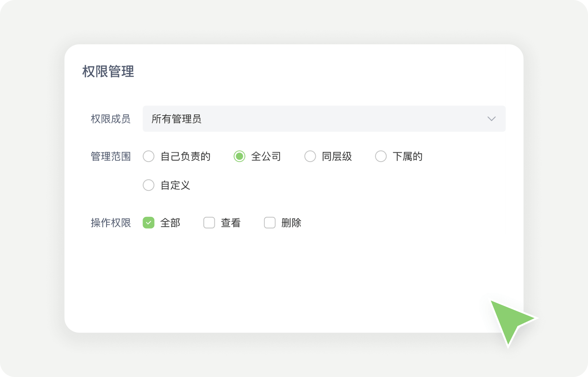
Task: Click the 权限成员 field label
Action: 111,119
